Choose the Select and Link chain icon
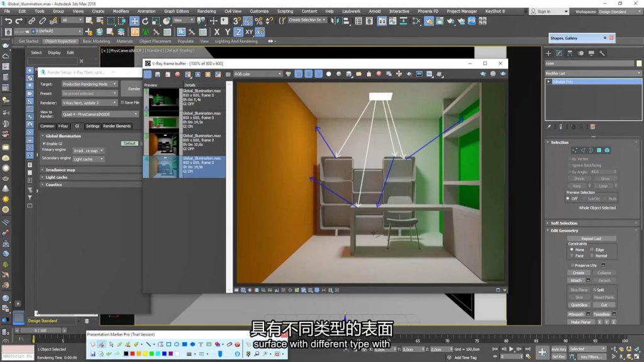Viewport: 644px width, 362px height. (31, 21)
